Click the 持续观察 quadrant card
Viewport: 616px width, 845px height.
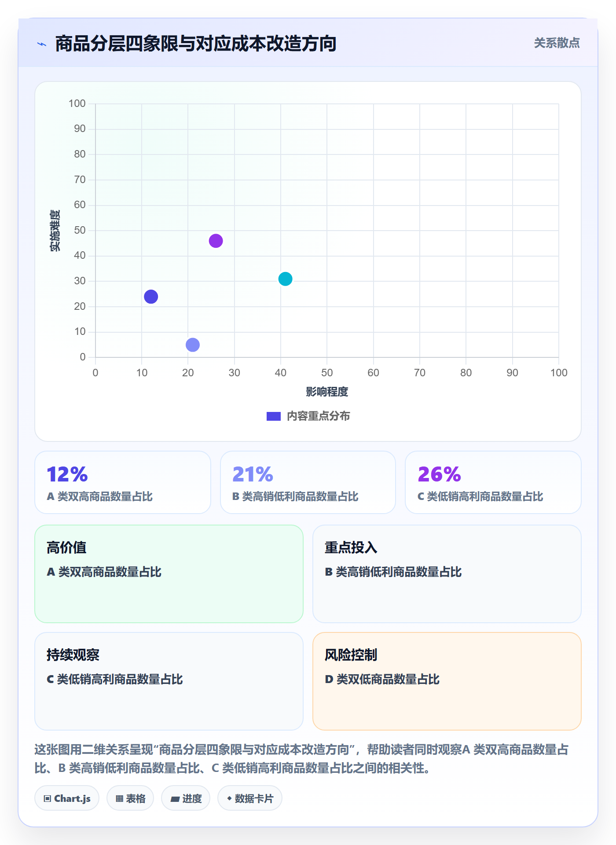pos(169,681)
